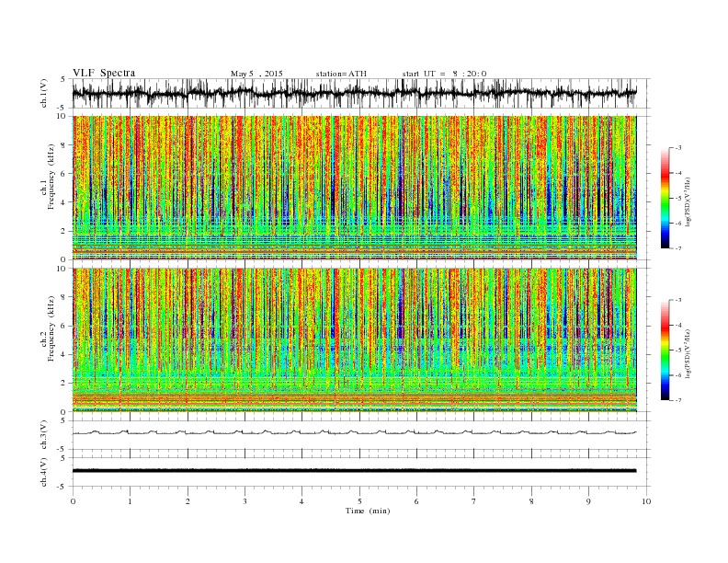728x563 pixels.
Task: Click time axis tick label 6
Action: click(x=416, y=501)
